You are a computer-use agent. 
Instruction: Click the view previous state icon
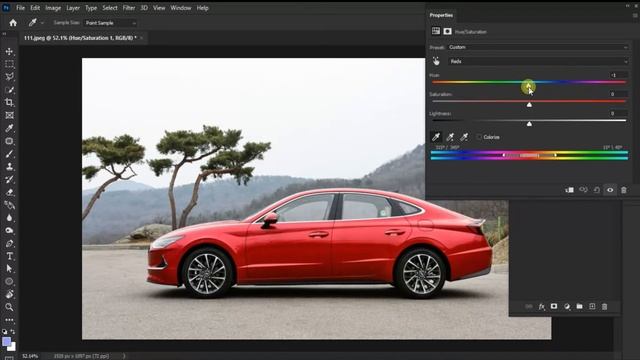click(x=583, y=190)
